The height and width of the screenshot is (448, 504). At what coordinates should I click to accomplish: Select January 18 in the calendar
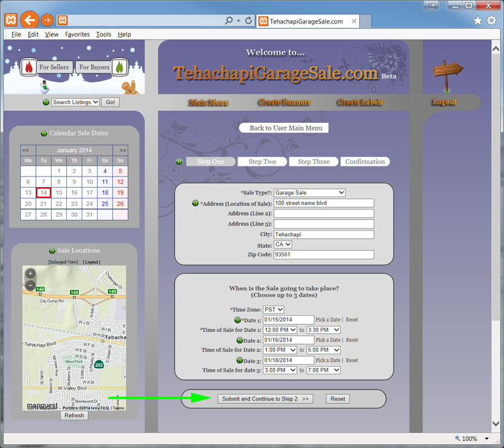coord(105,193)
